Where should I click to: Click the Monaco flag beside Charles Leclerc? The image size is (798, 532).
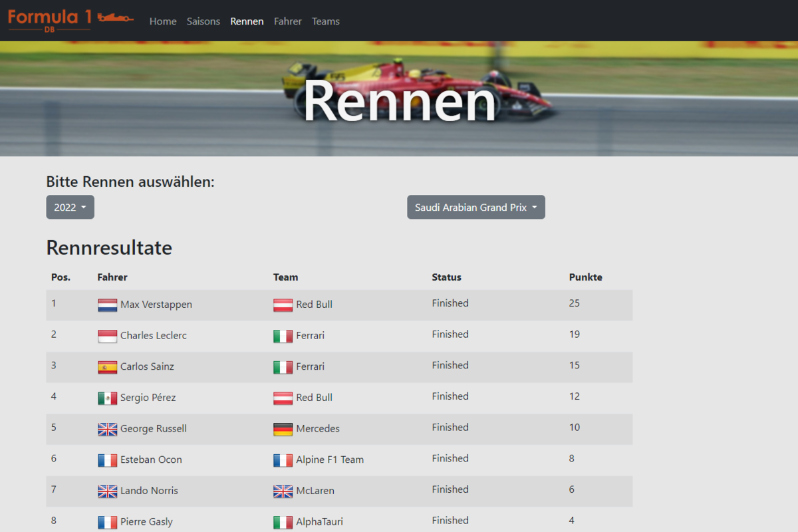click(107, 336)
